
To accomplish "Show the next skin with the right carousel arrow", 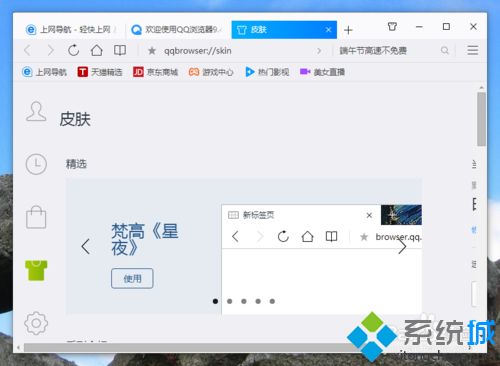I will pyautogui.click(x=402, y=247).
